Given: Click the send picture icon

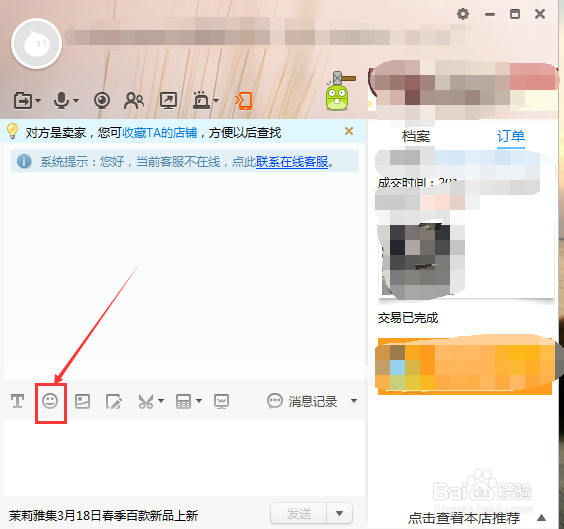Looking at the screenshot, I should pos(82,401).
